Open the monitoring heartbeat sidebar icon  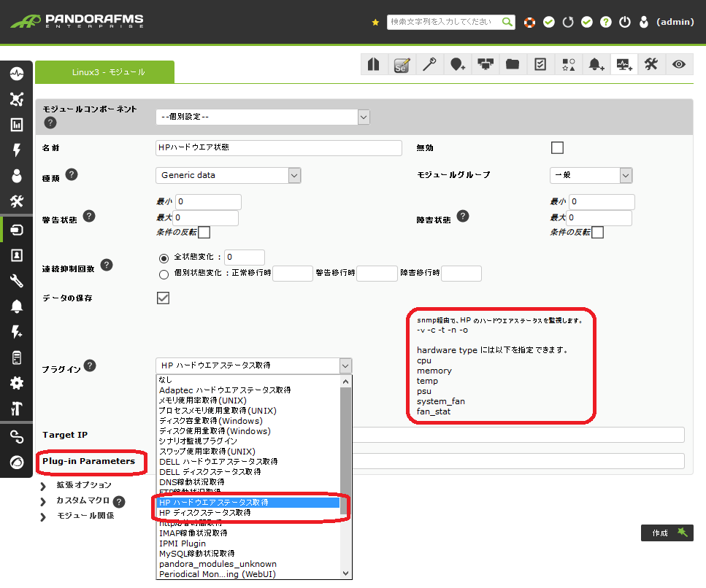pos(17,74)
